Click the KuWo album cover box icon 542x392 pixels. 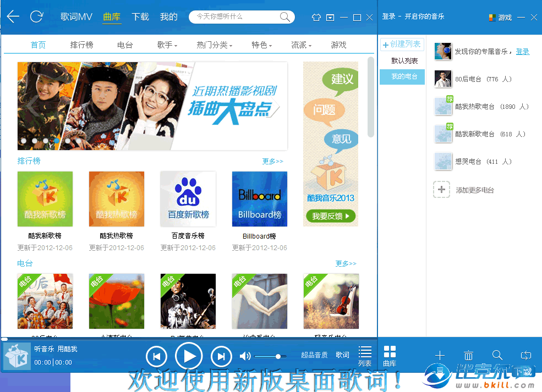tap(17, 356)
